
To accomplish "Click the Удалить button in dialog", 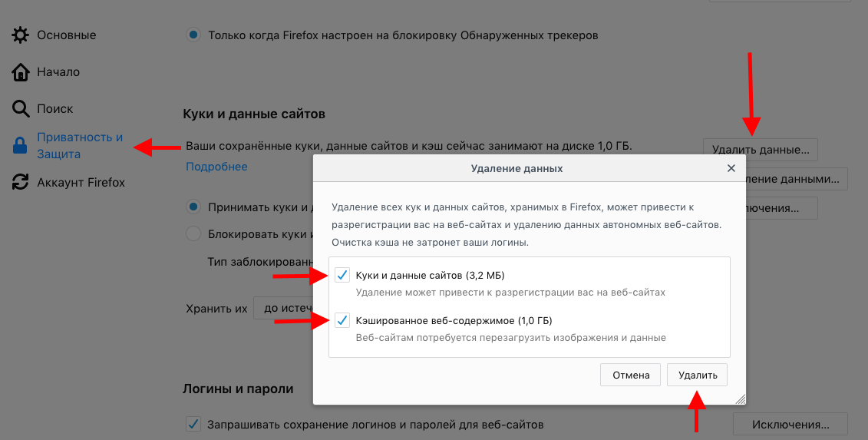I will (698, 375).
